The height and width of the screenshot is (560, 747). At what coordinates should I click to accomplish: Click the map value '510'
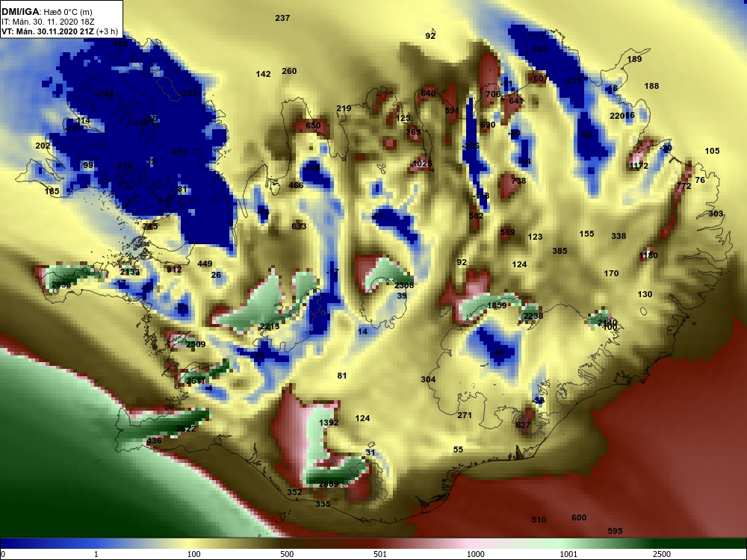click(539, 520)
